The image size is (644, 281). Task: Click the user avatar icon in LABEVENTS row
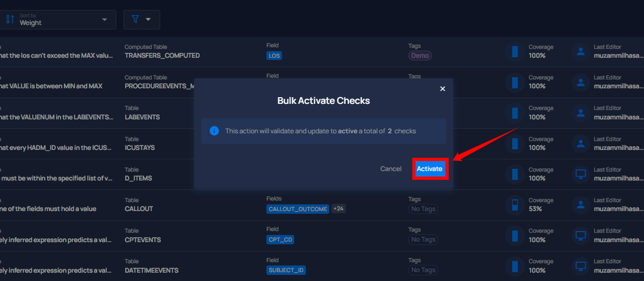[x=581, y=113]
